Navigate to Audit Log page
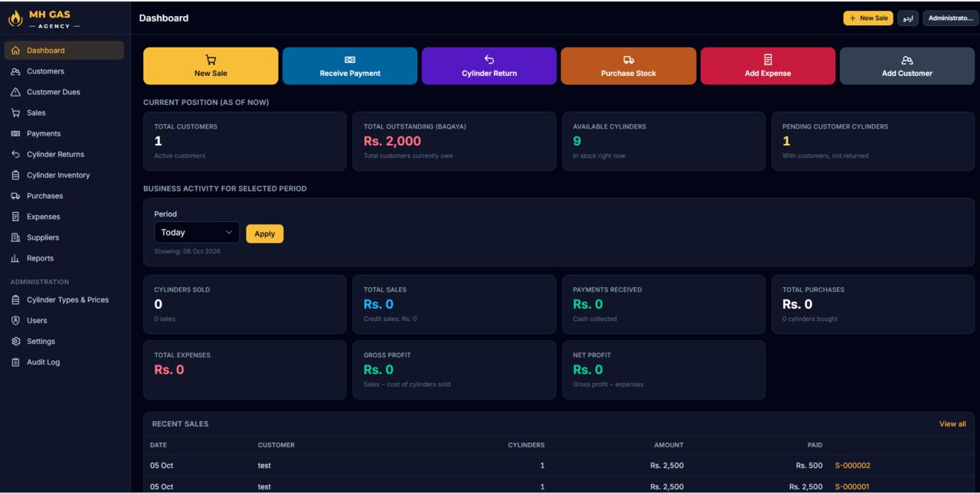This screenshot has height=494, width=980. click(x=64, y=362)
